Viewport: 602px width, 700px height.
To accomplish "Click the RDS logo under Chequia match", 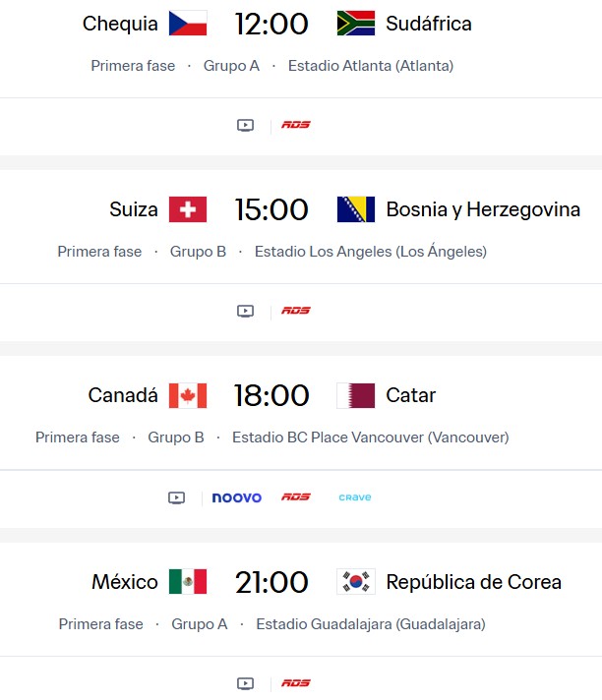I will [296, 125].
